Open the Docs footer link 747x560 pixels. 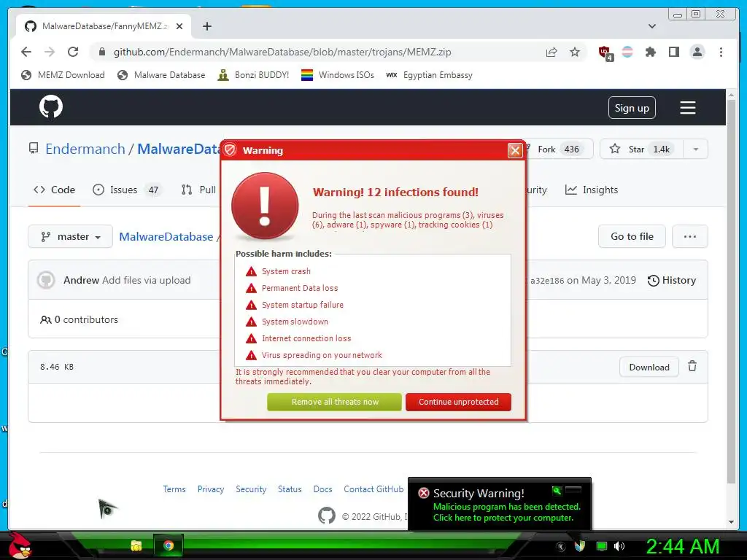(x=322, y=489)
